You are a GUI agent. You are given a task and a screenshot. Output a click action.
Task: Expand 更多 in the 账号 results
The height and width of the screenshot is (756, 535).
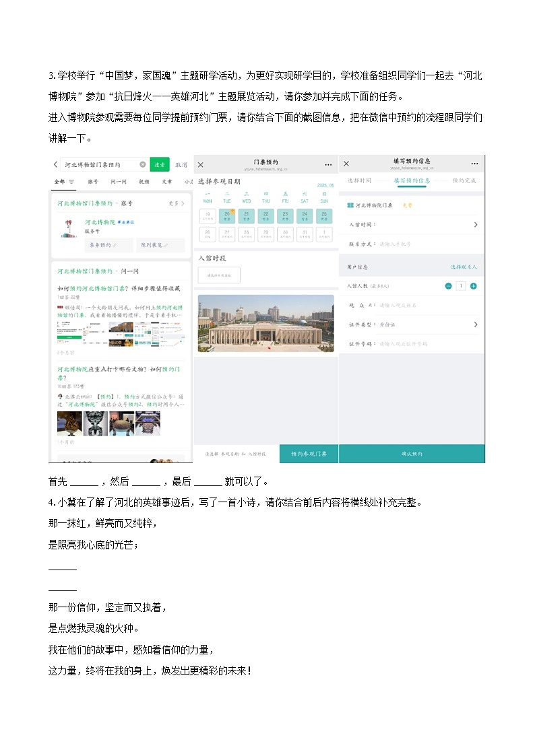(177, 203)
